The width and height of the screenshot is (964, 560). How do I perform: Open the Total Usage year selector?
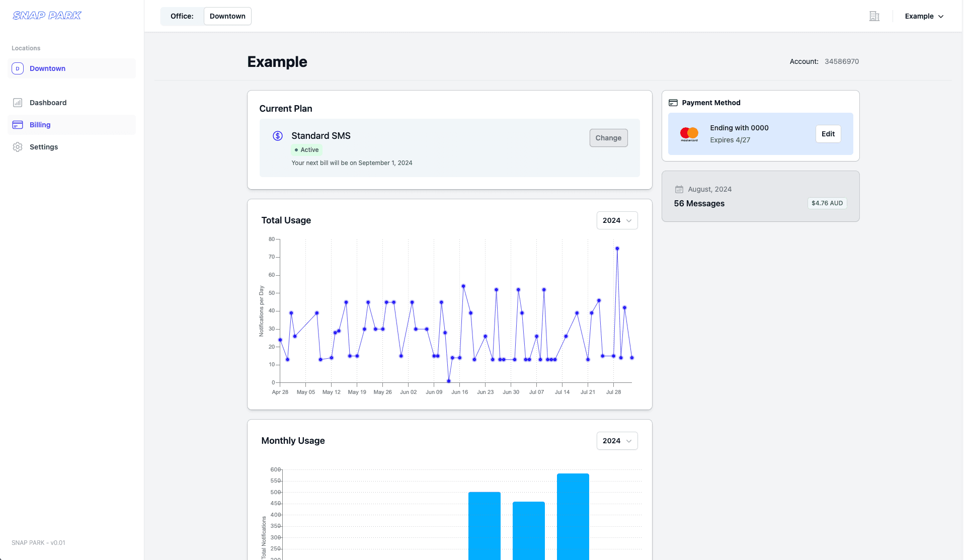coord(617,220)
